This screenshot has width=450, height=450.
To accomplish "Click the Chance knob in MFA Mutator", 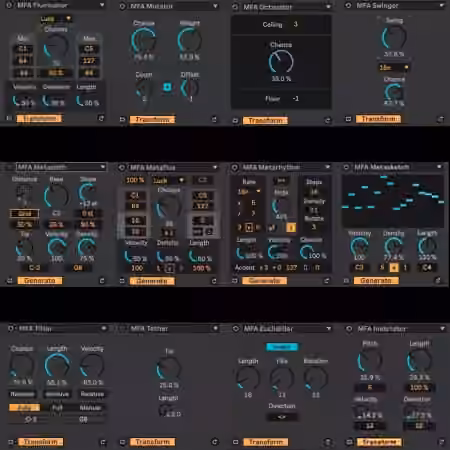I will 144,40.
